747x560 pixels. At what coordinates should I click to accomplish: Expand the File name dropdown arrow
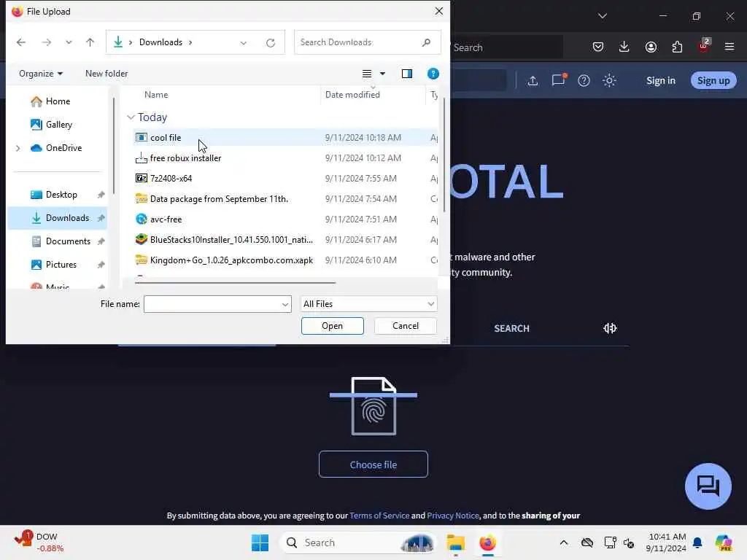285,304
